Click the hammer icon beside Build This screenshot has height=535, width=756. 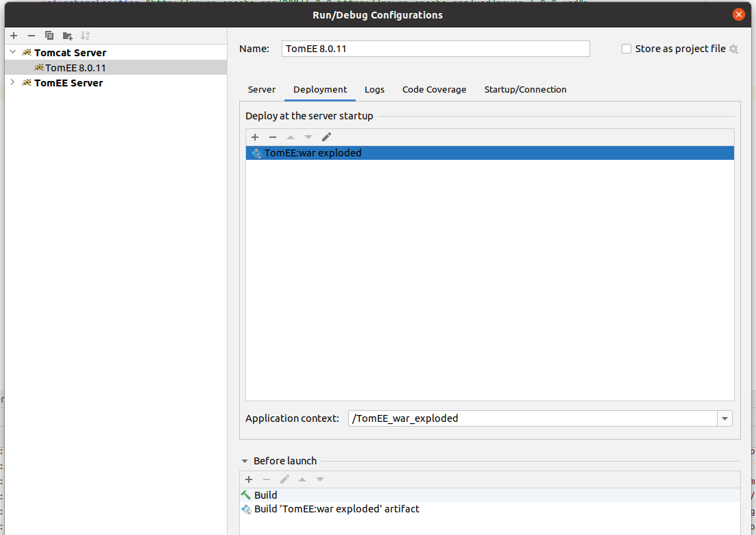click(x=246, y=495)
